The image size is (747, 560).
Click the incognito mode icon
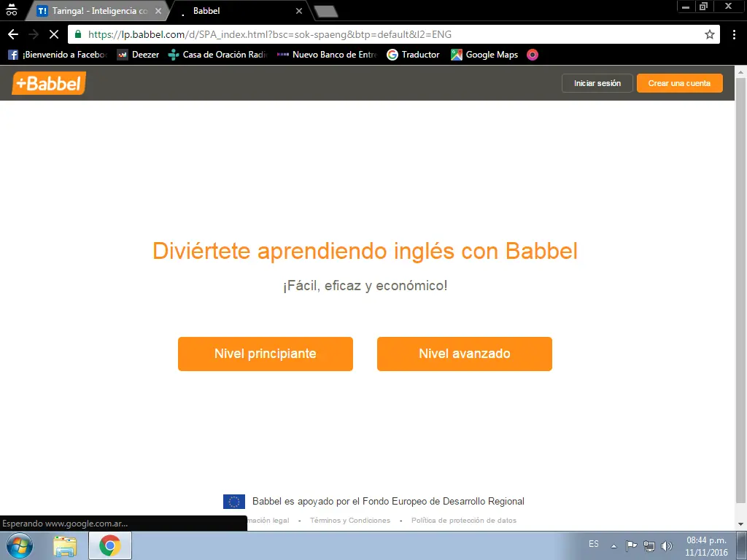tap(12, 10)
